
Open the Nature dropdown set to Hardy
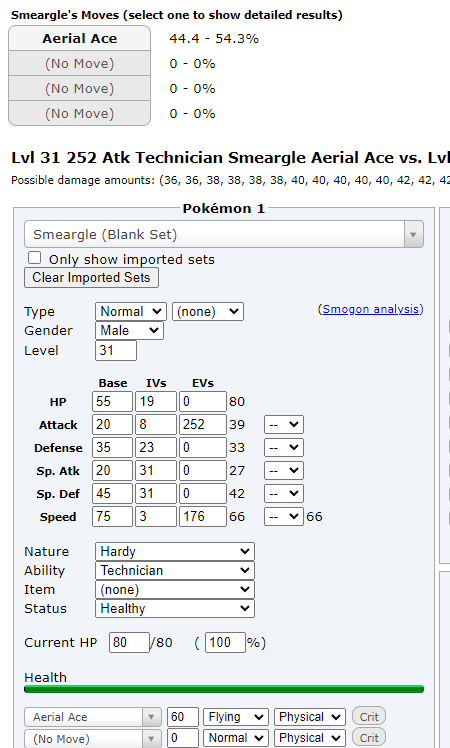click(x=175, y=551)
